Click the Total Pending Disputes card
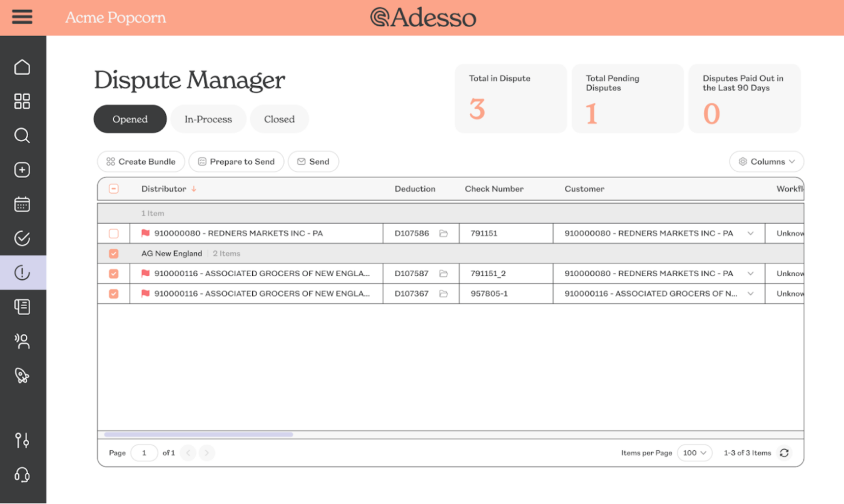The image size is (844, 504). pos(628,99)
